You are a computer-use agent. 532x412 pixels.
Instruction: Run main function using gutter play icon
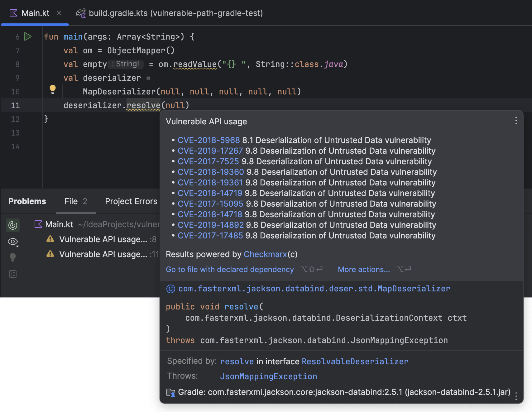coord(28,36)
